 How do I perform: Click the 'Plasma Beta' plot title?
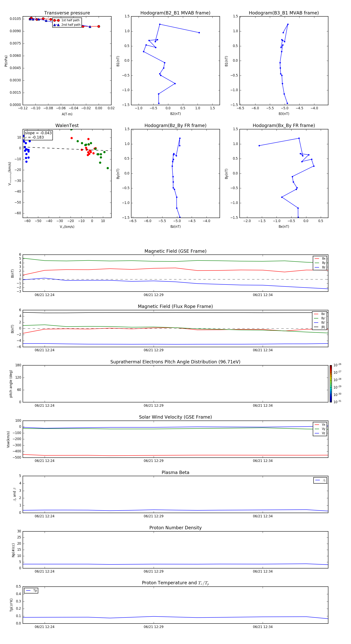(175, 472)
